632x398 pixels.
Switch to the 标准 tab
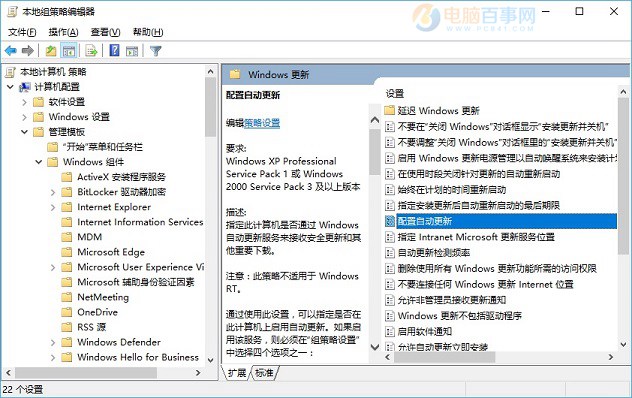point(264,373)
